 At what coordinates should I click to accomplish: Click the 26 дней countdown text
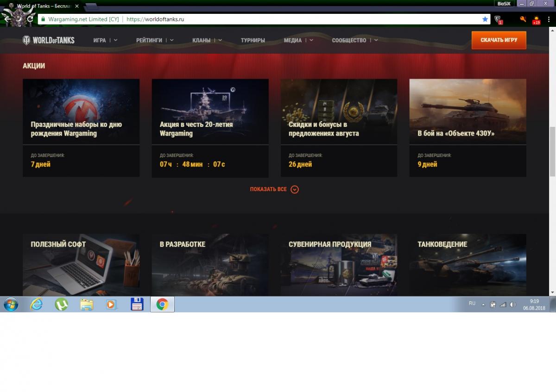point(300,164)
